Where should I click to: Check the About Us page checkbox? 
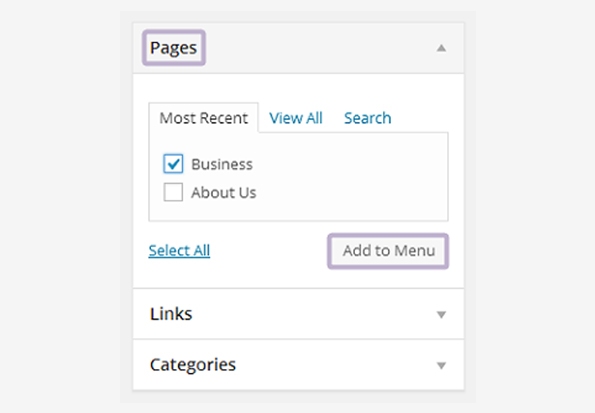[173, 192]
